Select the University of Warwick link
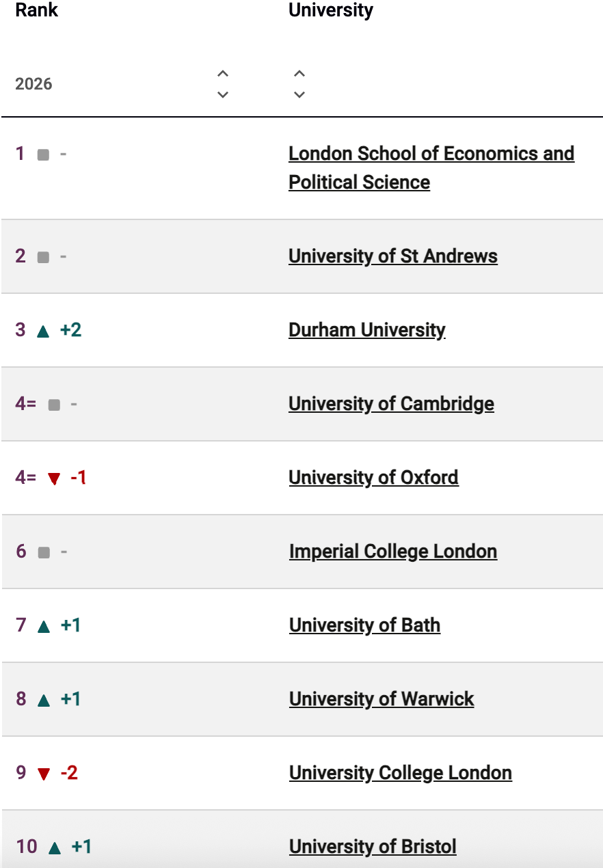The width and height of the screenshot is (603, 868). (x=381, y=699)
